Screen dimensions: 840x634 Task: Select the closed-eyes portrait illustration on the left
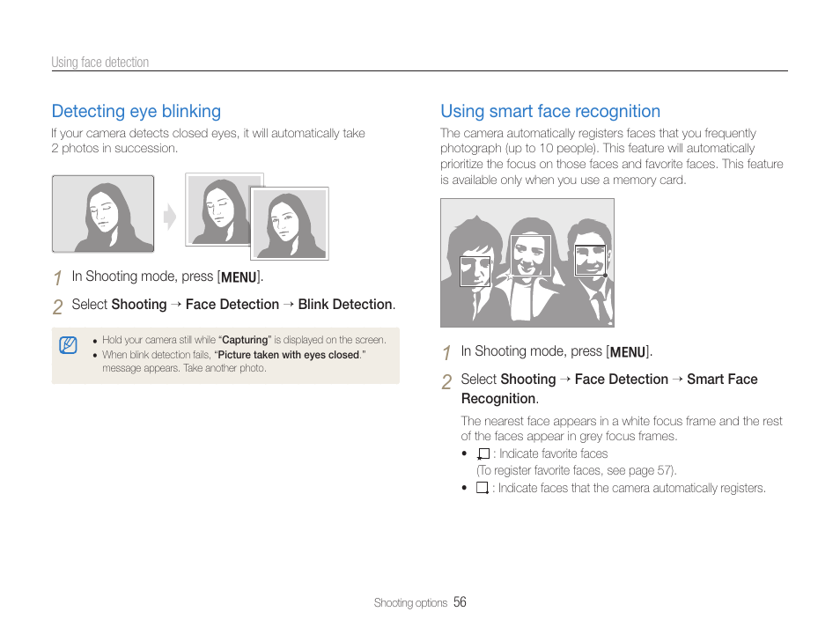pos(103,214)
